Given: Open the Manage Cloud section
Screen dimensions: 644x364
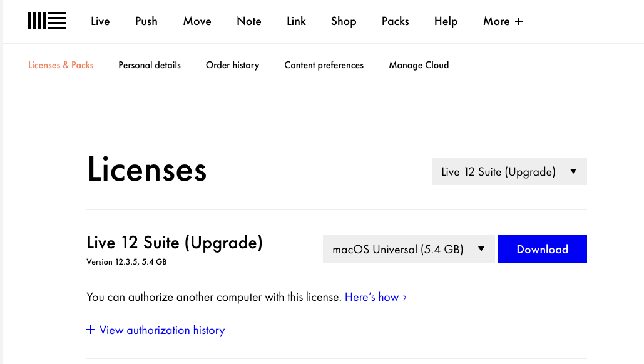Looking at the screenshot, I should (x=418, y=65).
